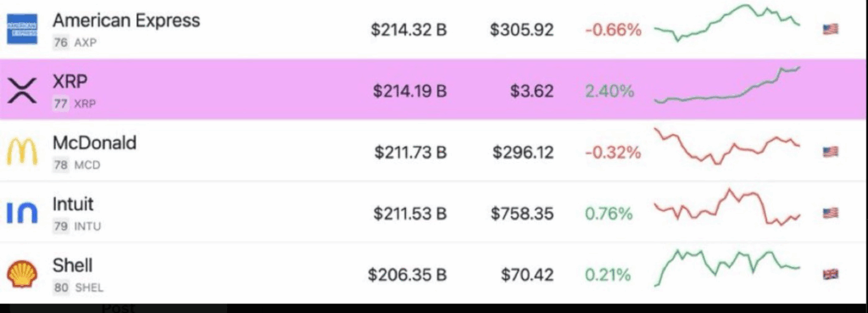Click the XRP 7-day price sparkline
Image resolution: width=868 pixels, height=313 pixels.
point(726,85)
